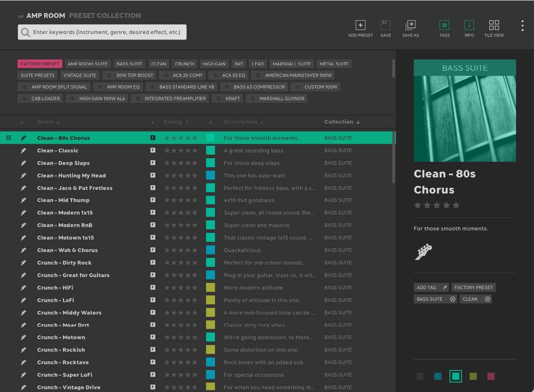This screenshot has width=534, height=392.
Task: Filter by the High Gain tag
Action: (x=214, y=64)
